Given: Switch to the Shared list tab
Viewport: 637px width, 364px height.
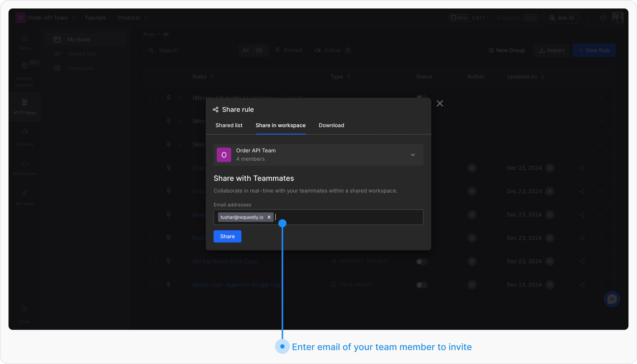Looking at the screenshot, I should coord(229,125).
